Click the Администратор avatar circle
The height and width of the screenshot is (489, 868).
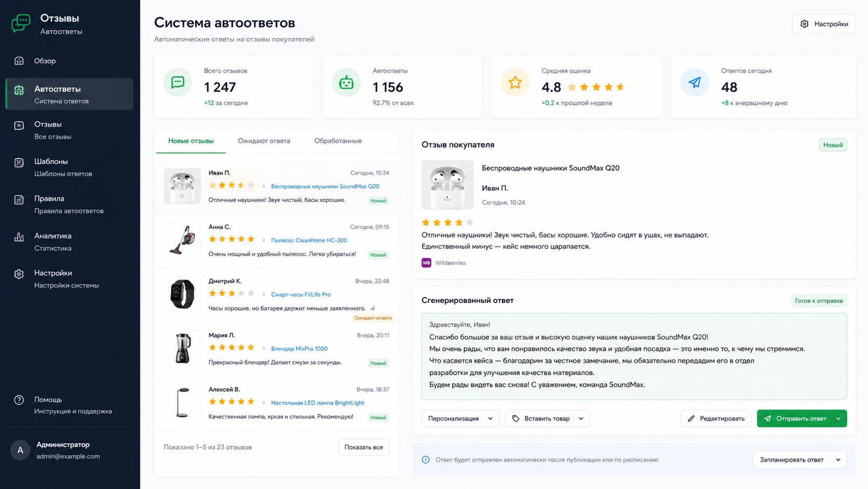(x=20, y=450)
